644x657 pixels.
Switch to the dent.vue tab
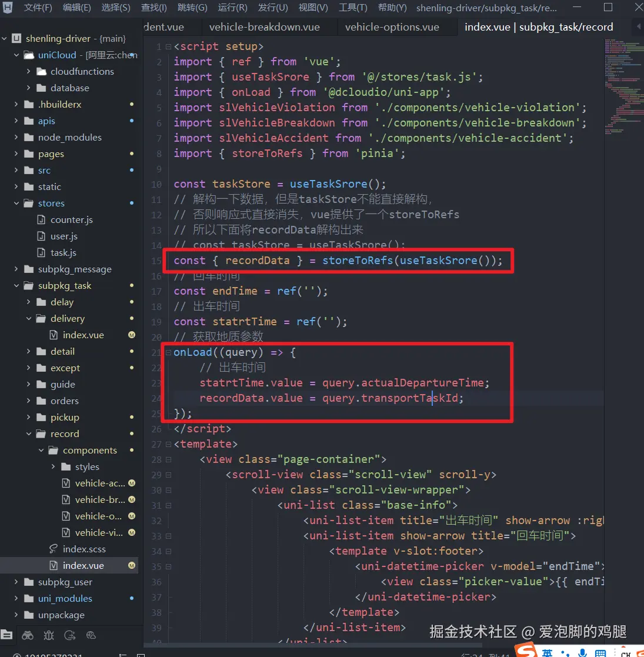tap(164, 27)
